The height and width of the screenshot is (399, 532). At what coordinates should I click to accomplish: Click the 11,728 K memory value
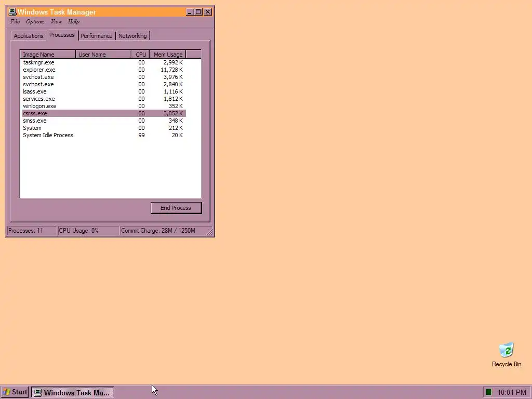[171, 70]
